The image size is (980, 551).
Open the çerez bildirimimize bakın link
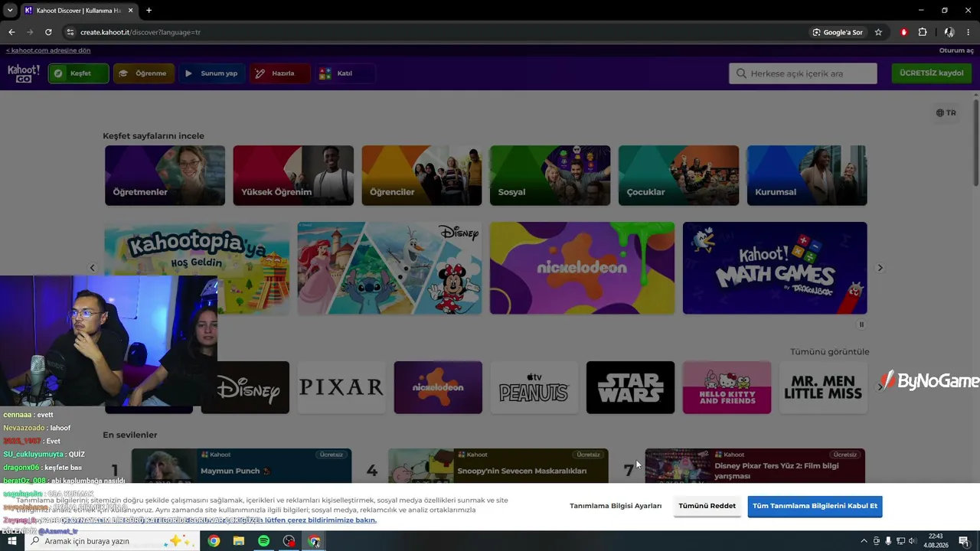pyautogui.click(x=320, y=520)
